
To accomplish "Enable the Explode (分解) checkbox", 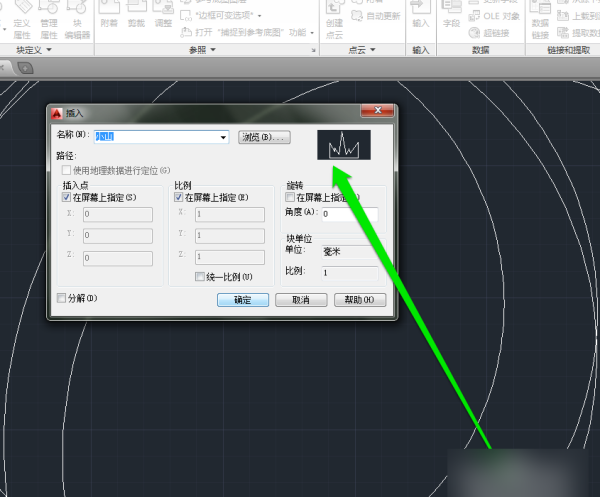I will tap(62, 298).
